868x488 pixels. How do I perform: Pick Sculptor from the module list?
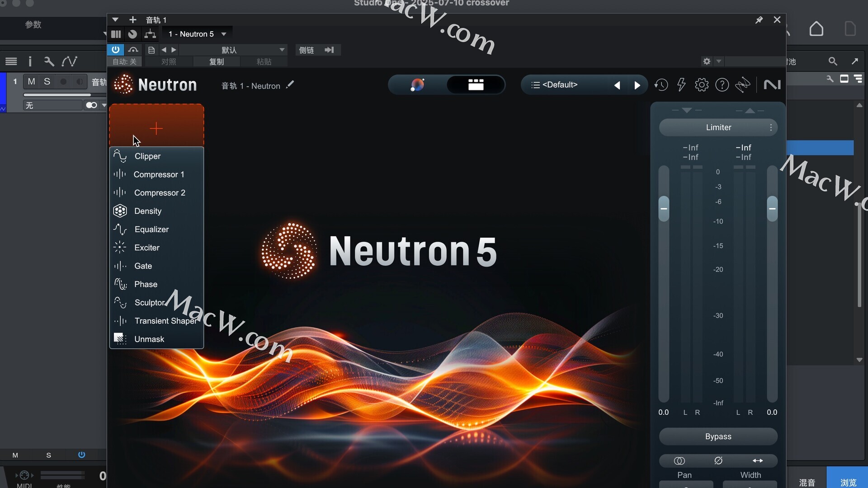(156, 303)
